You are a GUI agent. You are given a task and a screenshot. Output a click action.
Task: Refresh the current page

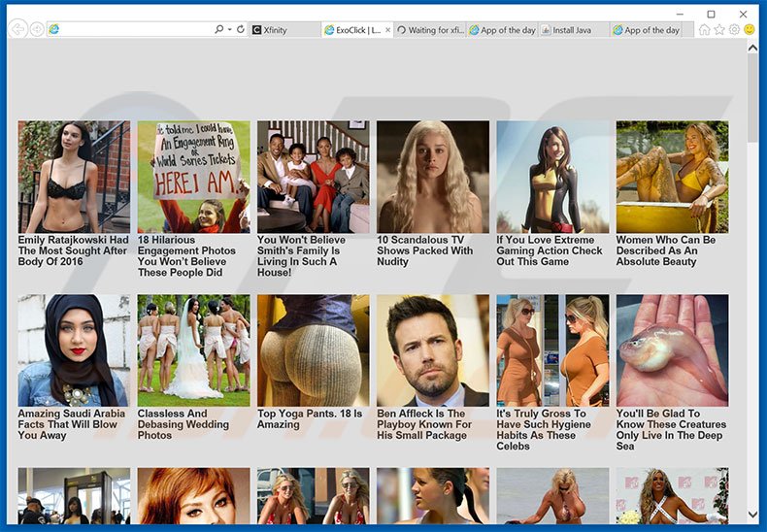(x=241, y=29)
